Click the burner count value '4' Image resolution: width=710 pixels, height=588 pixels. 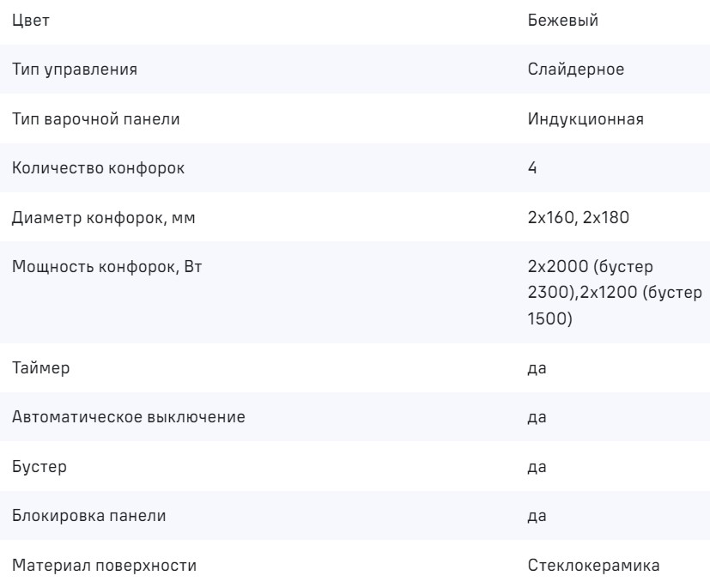coord(533,168)
